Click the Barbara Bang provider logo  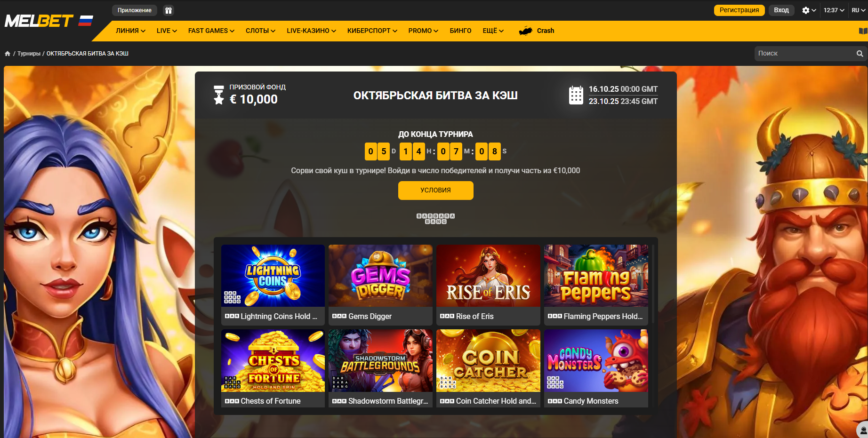tap(435, 219)
